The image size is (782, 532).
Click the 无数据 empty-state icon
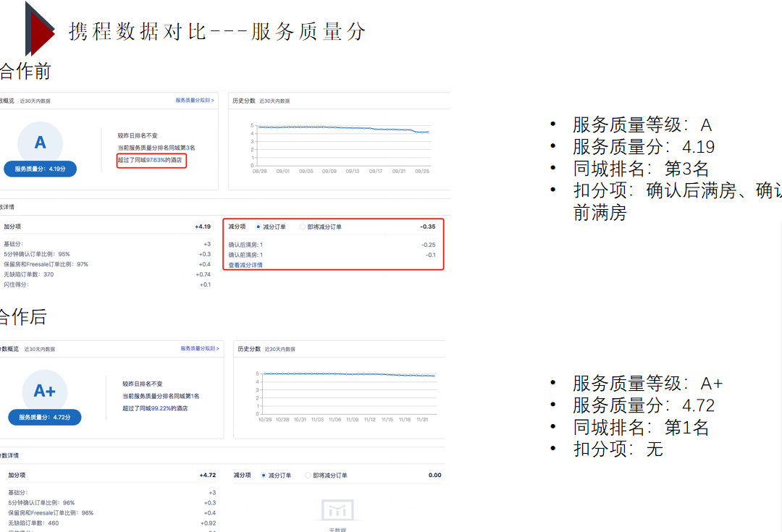[337, 510]
